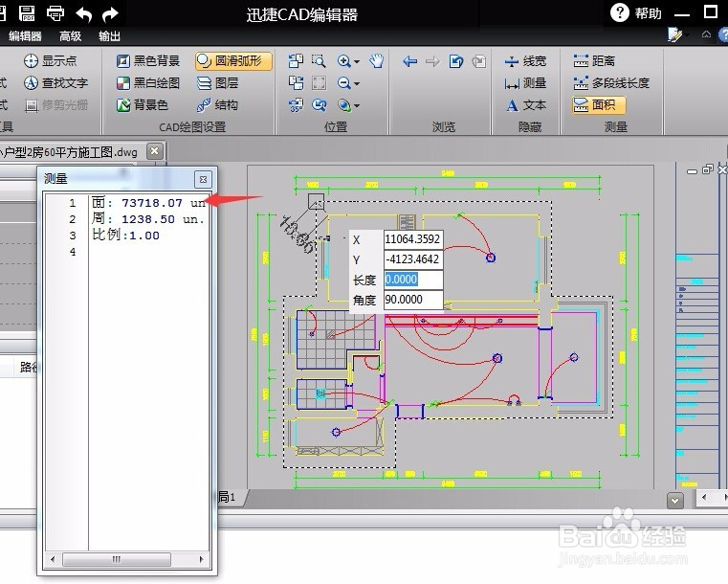The width and height of the screenshot is (728, 584).
Task: Go back with the blue left arrow
Action: coord(410,61)
